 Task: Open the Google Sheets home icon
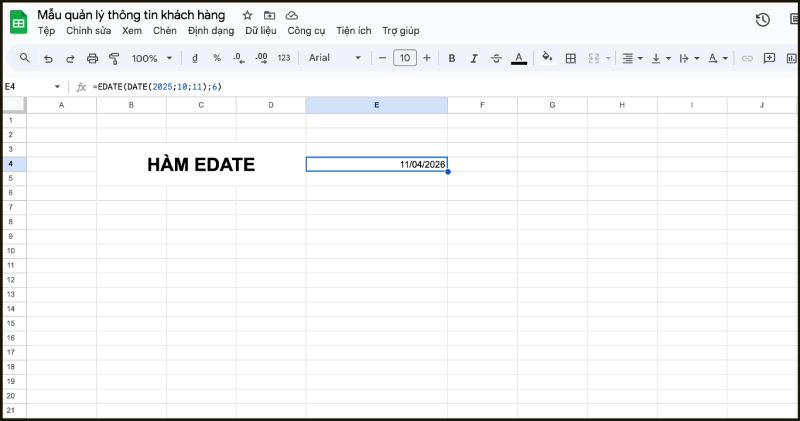click(19, 22)
